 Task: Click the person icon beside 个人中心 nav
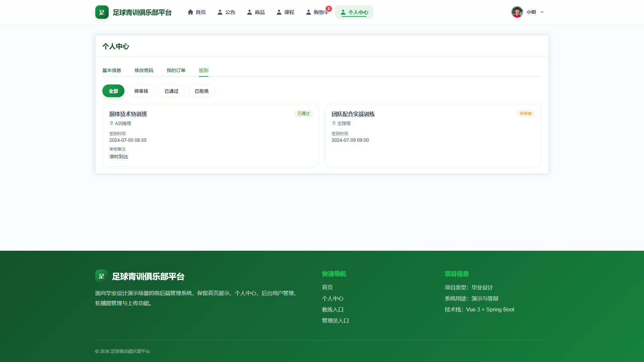[343, 12]
